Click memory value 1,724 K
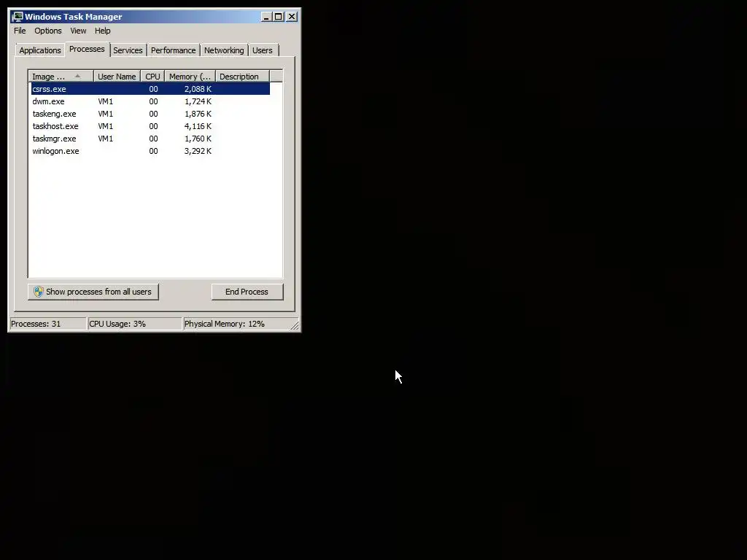 pyautogui.click(x=198, y=101)
